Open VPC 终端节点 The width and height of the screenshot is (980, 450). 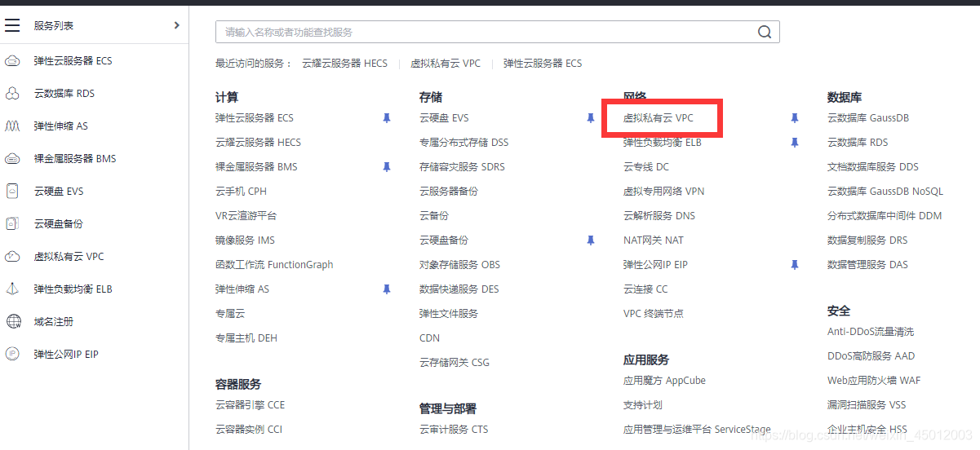[654, 314]
